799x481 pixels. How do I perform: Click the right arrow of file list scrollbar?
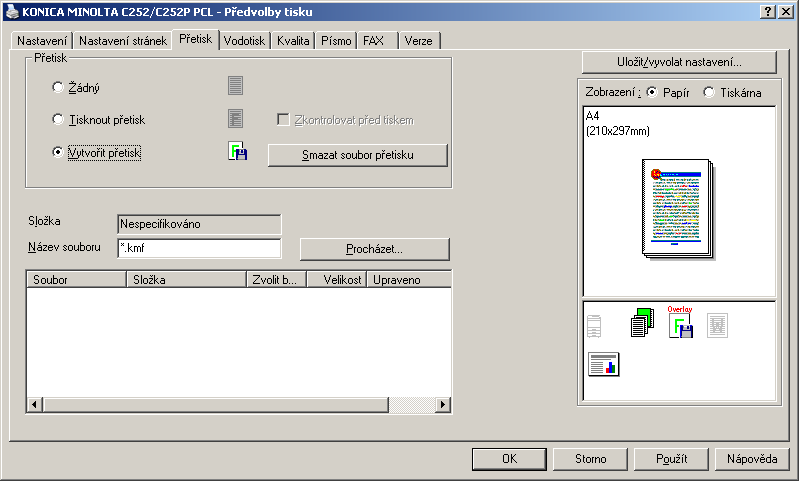coord(443,405)
